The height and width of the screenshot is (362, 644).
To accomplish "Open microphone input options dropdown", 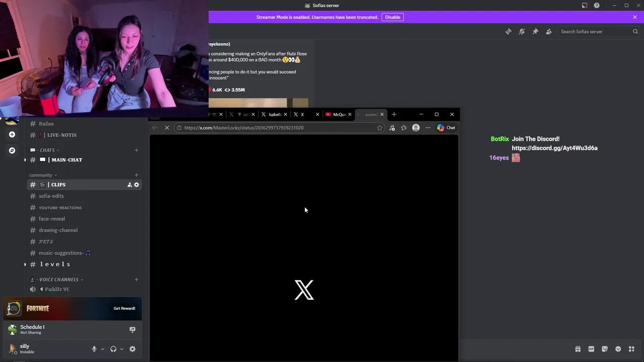I will point(103,349).
